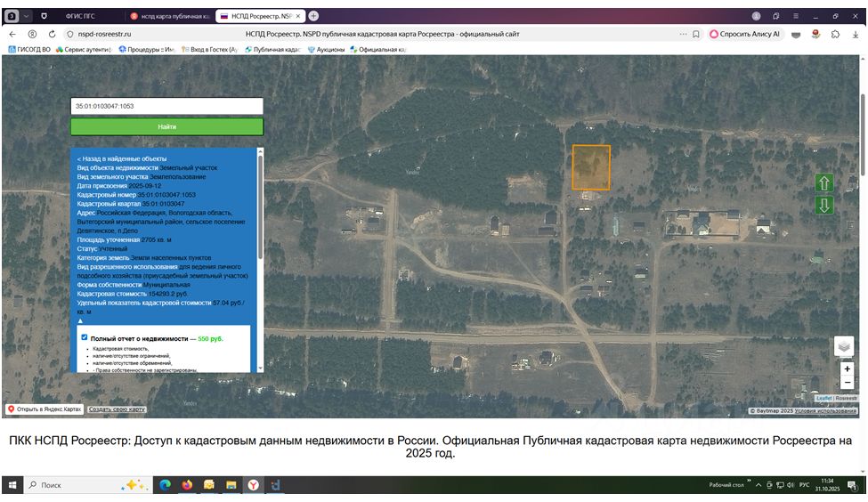Click the green down arrow on map
This screenshot has height=502, width=868.
(823, 206)
